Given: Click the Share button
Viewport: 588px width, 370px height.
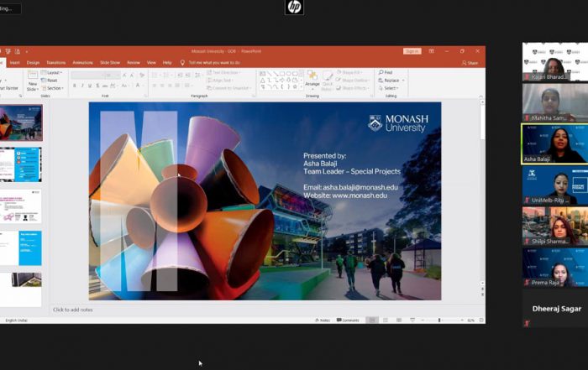Looking at the screenshot, I should coord(470,63).
